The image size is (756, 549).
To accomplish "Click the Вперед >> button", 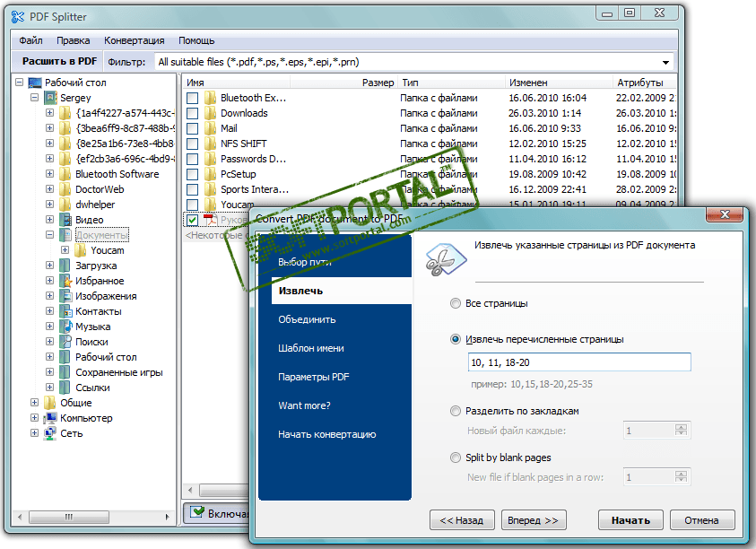I will click(534, 520).
